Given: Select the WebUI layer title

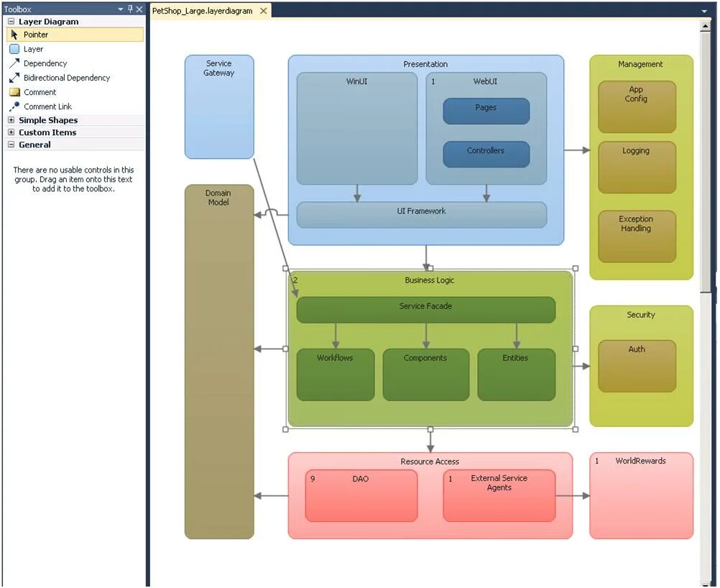Looking at the screenshot, I should pos(485,81).
